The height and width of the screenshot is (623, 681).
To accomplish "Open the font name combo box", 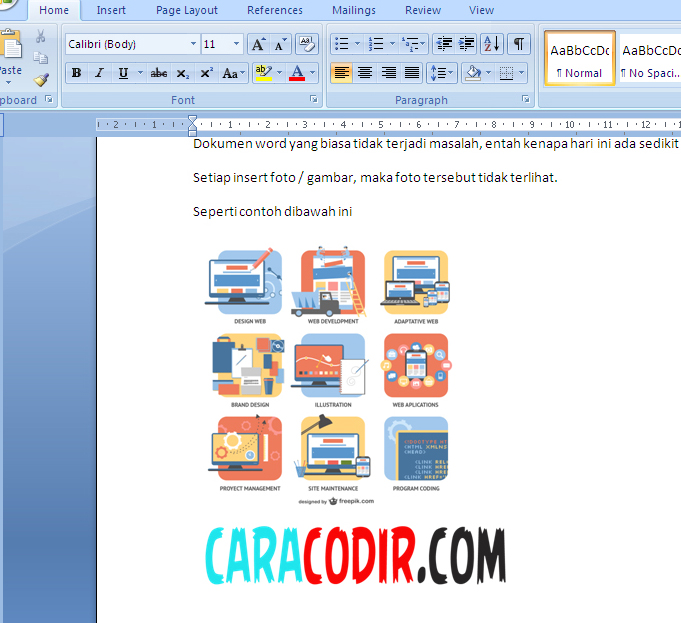I will pyautogui.click(x=132, y=44).
